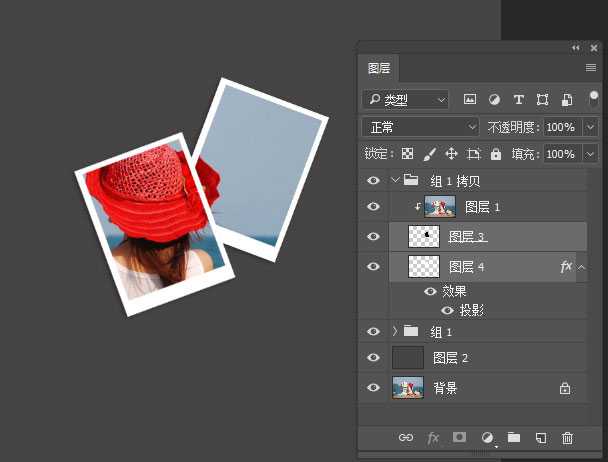Click create new layer icon

[x=540, y=437]
